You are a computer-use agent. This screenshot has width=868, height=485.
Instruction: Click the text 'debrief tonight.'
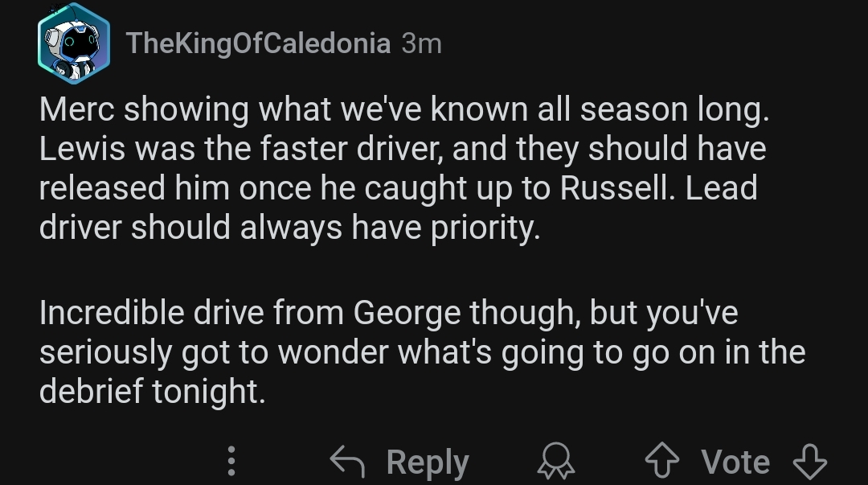[x=152, y=392]
